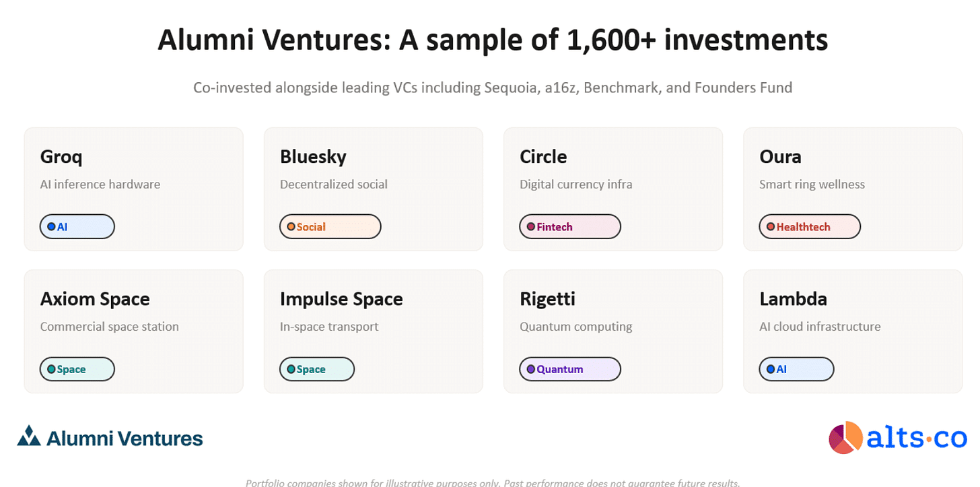
Task: Select the Healthtech tag under Oura
Action: click(809, 227)
